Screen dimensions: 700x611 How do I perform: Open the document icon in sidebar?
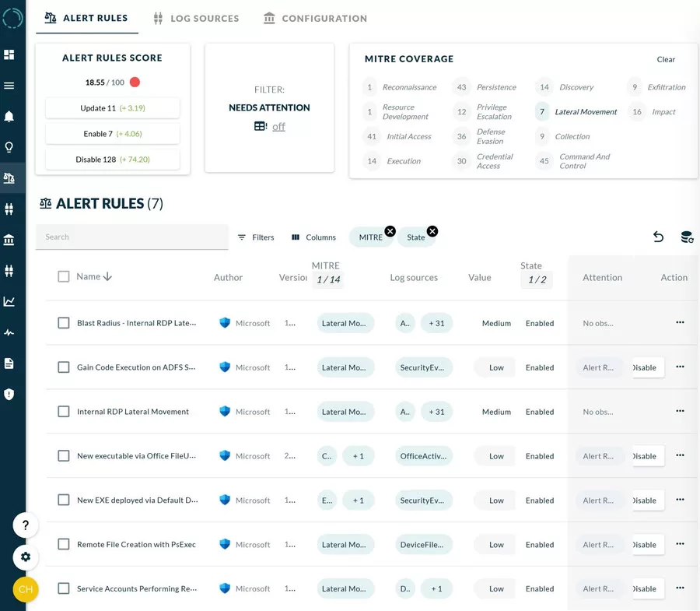click(9, 363)
